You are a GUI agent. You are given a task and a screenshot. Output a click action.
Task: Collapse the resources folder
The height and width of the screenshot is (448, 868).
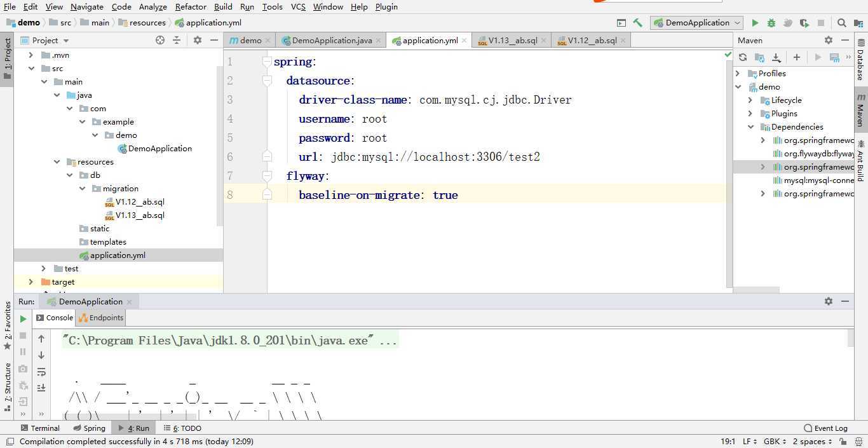point(57,162)
